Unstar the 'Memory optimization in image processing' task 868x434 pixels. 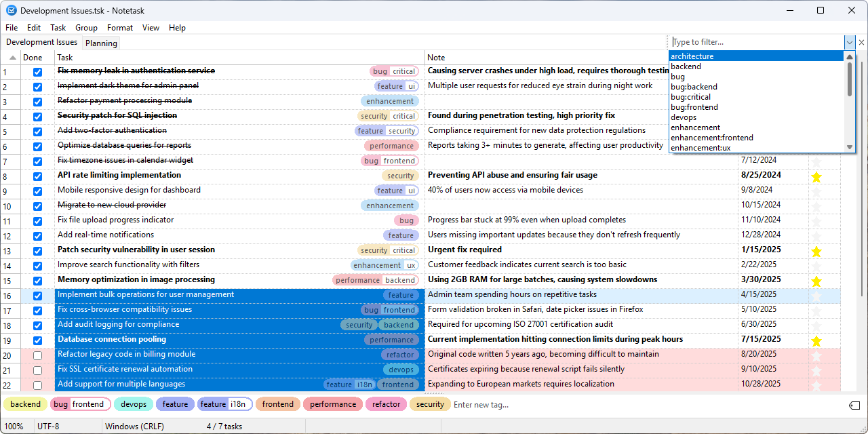click(x=816, y=280)
